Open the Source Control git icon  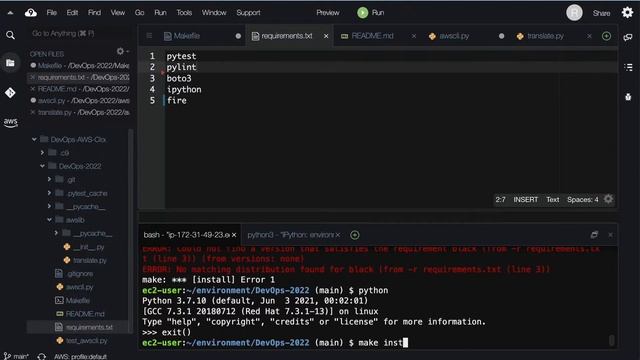coord(10,93)
